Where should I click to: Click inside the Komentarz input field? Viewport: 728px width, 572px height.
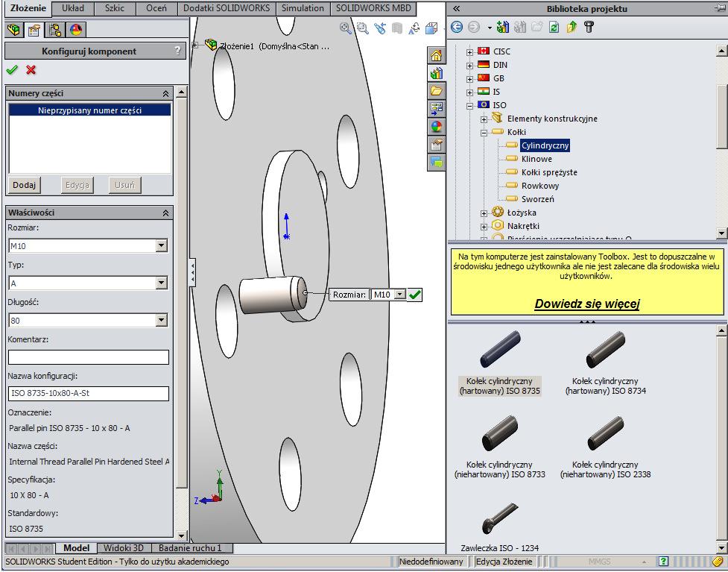tap(89, 357)
